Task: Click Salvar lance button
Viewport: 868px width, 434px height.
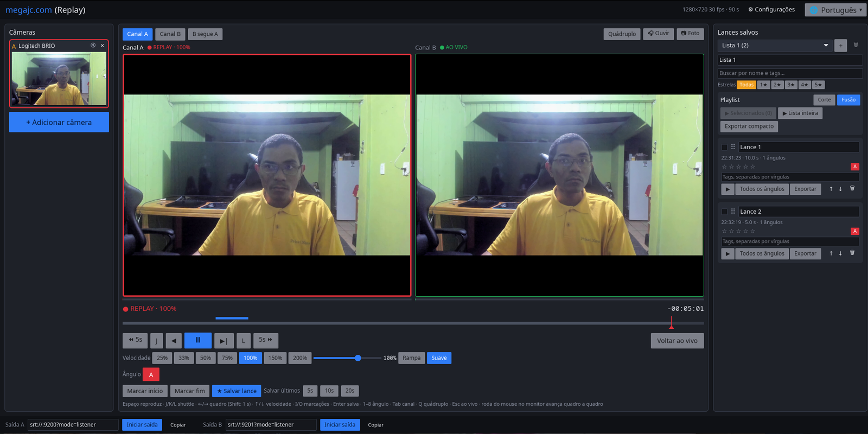Action: tap(237, 391)
